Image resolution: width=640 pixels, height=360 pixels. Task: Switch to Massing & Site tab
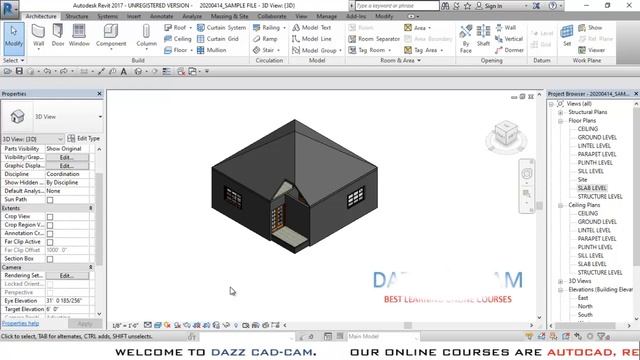tap(229, 16)
